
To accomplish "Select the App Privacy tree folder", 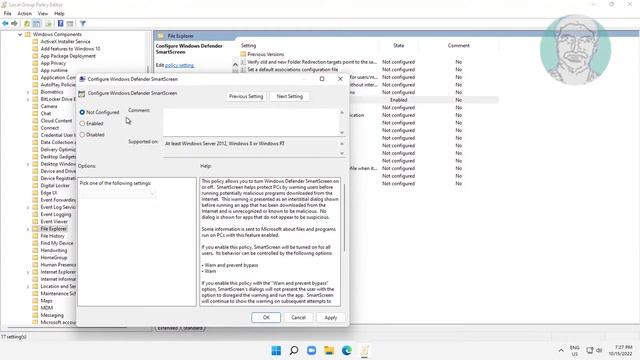I will [x=53, y=63].
